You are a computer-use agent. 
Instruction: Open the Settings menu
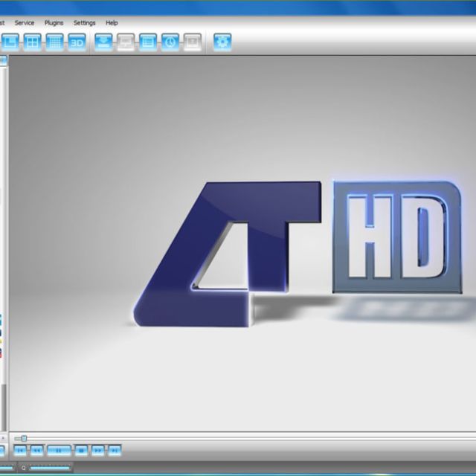point(84,23)
